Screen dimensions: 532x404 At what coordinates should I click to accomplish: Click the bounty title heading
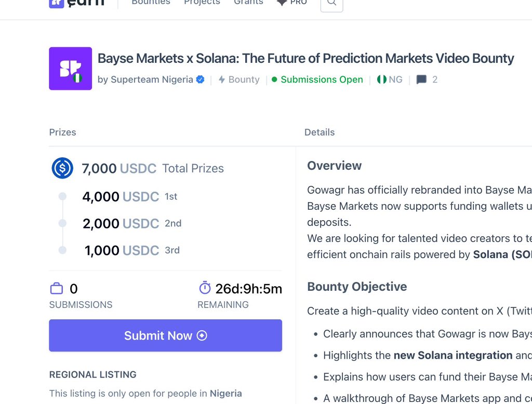pos(305,58)
